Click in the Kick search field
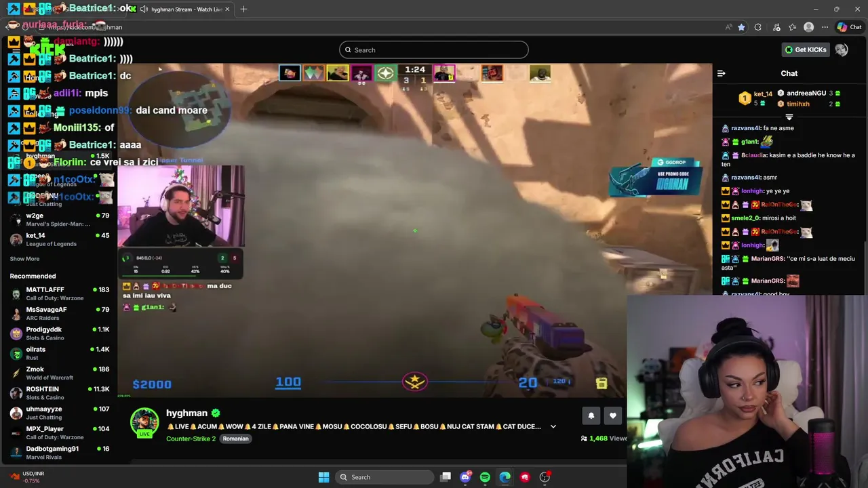Screen dimensions: 868x488 point(434,49)
